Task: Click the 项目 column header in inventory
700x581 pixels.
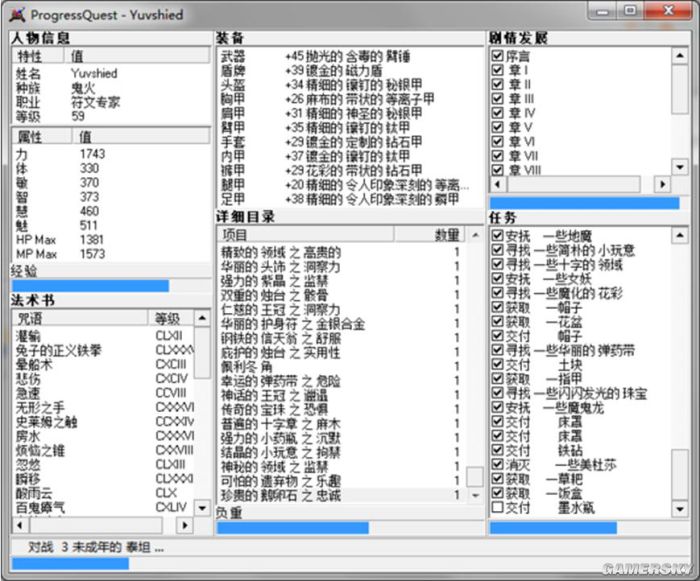Action: pos(306,234)
